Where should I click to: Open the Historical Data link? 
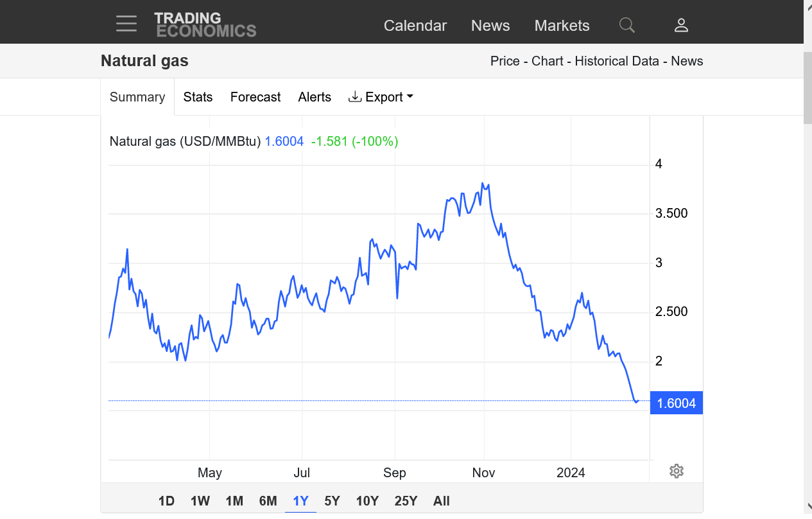click(x=617, y=61)
